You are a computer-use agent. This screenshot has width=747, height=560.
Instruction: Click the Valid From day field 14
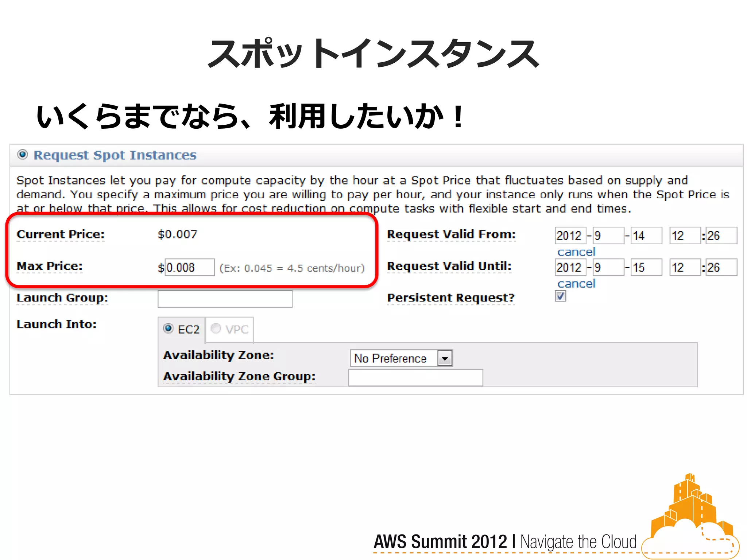point(646,236)
